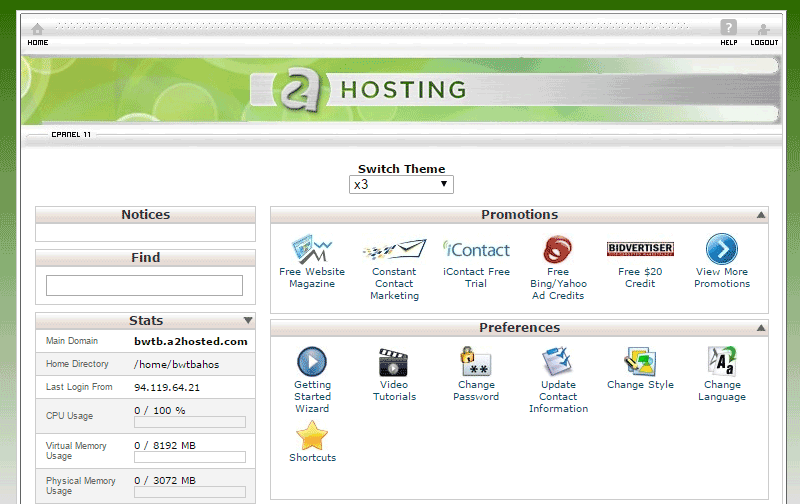The width and height of the screenshot is (800, 504).
Task: Click the Virtual Memory Usage progress bar
Action: pyautogui.click(x=190, y=457)
